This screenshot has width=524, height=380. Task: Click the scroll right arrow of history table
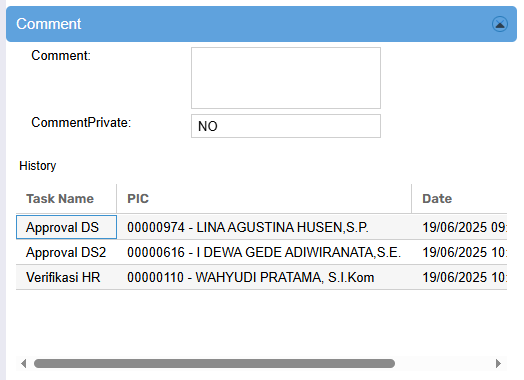[498, 363]
